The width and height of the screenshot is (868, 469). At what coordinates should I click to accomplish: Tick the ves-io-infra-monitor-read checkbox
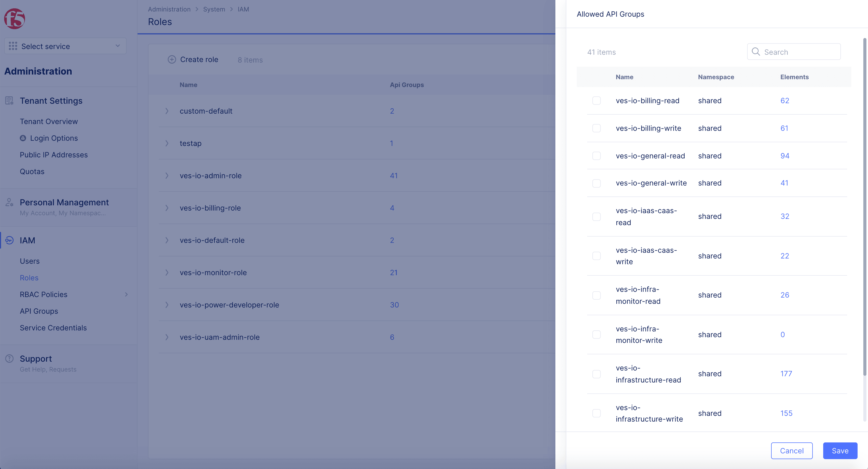click(x=596, y=295)
